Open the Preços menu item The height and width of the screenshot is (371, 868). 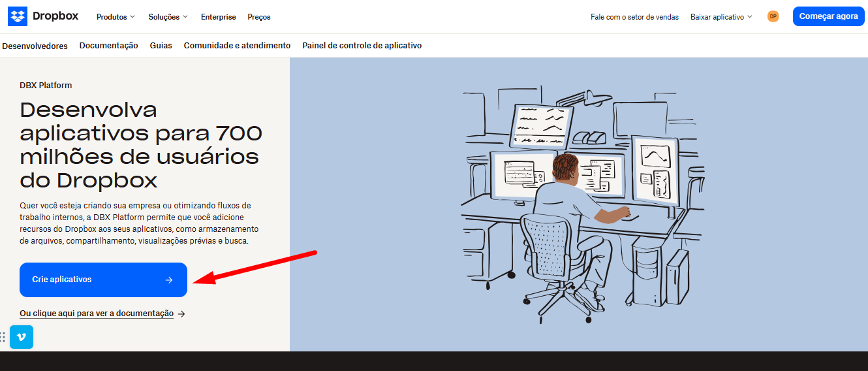click(259, 17)
